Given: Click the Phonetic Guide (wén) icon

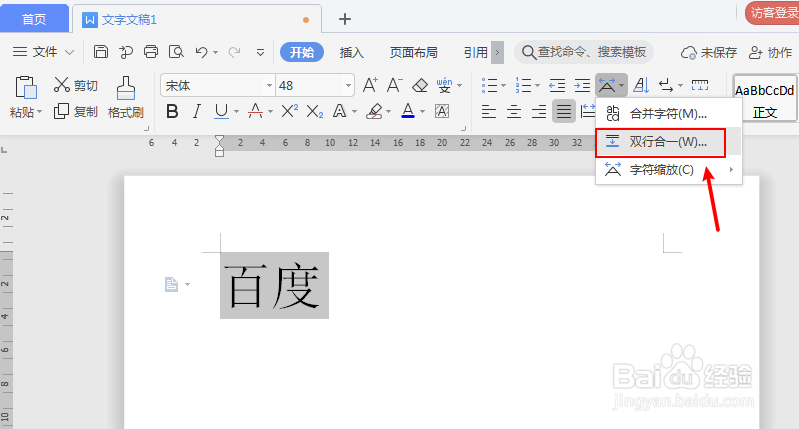Looking at the screenshot, I should (x=444, y=85).
